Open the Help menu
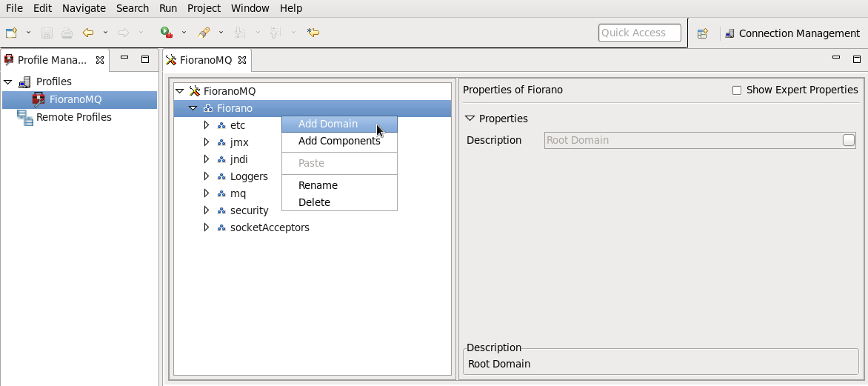The width and height of the screenshot is (868, 386). point(290,8)
